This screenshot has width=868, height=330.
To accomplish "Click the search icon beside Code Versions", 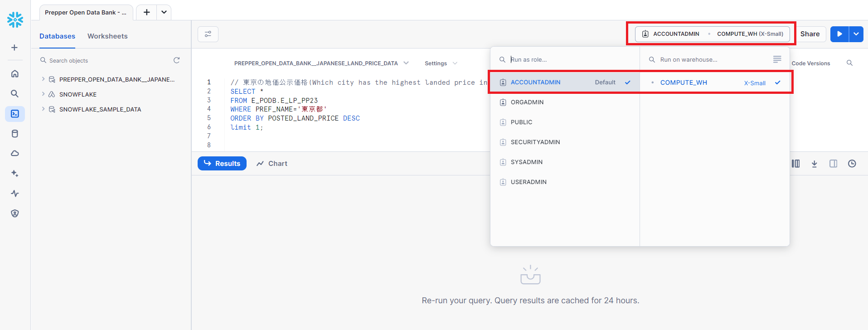I will point(850,63).
